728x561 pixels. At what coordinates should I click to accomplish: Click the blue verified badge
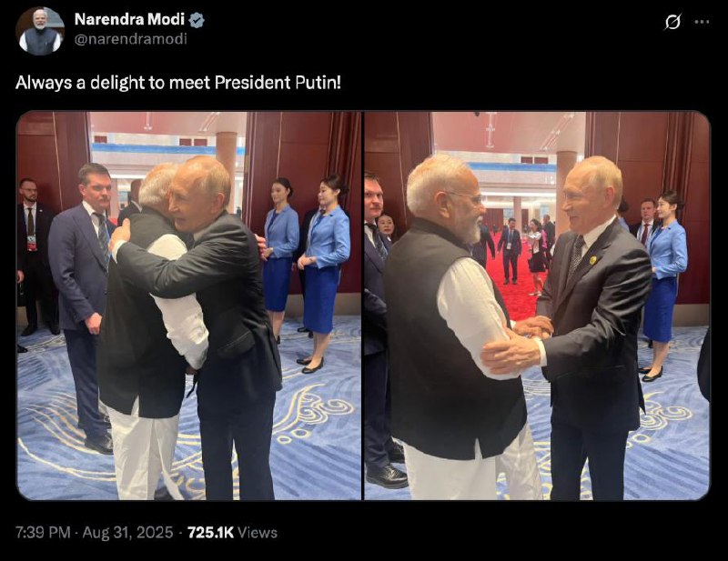click(197, 20)
